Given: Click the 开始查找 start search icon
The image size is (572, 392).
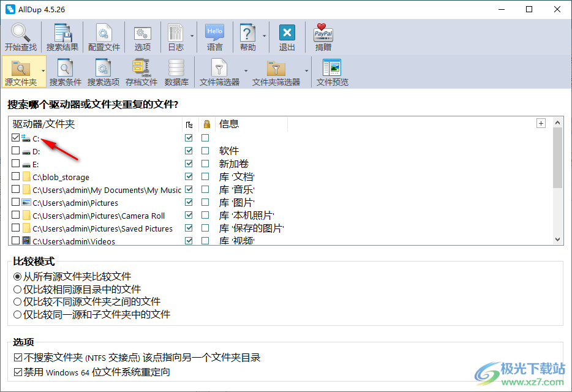Looking at the screenshot, I should 21,37.
